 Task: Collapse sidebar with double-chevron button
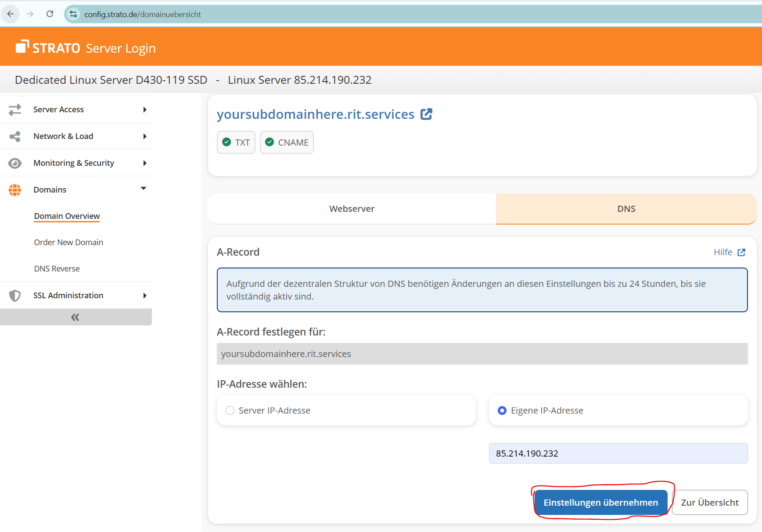click(75, 317)
